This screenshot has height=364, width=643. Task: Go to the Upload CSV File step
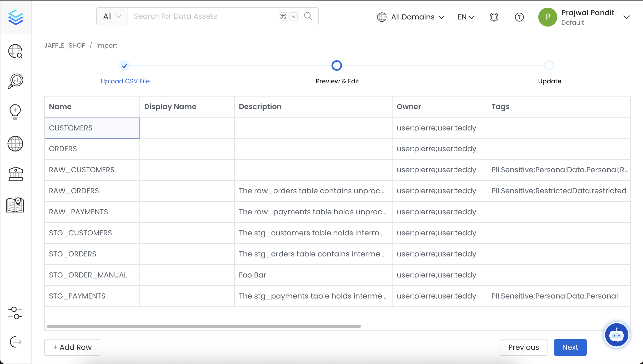coord(125,81)
